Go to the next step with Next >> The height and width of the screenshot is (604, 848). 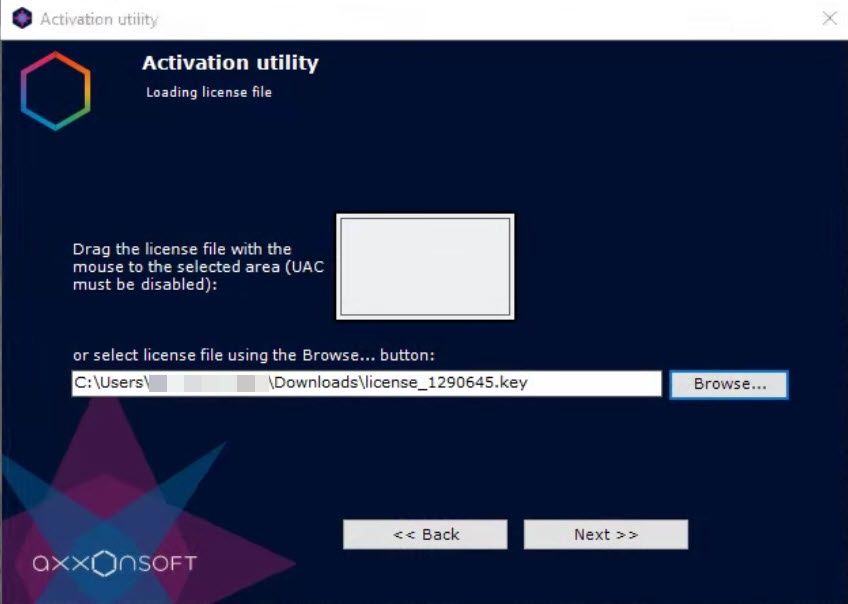[606, 534]
